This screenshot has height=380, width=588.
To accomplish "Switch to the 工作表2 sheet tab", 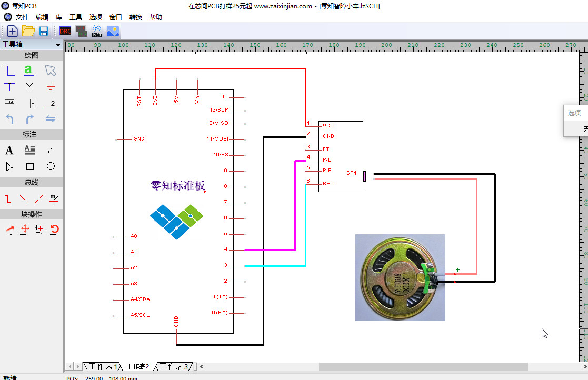I will (138, 366).
